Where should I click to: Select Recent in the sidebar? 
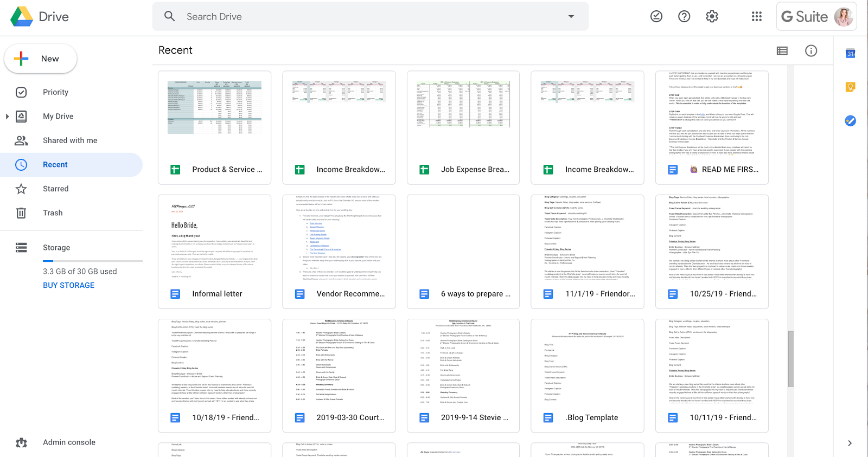pyautogui.click(x=71, y=165)
